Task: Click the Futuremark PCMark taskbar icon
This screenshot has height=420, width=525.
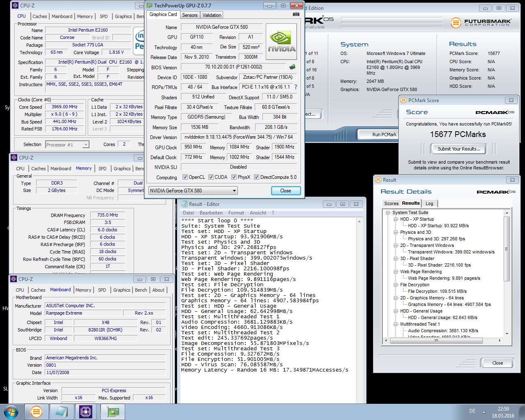Action: pos(37,411)
